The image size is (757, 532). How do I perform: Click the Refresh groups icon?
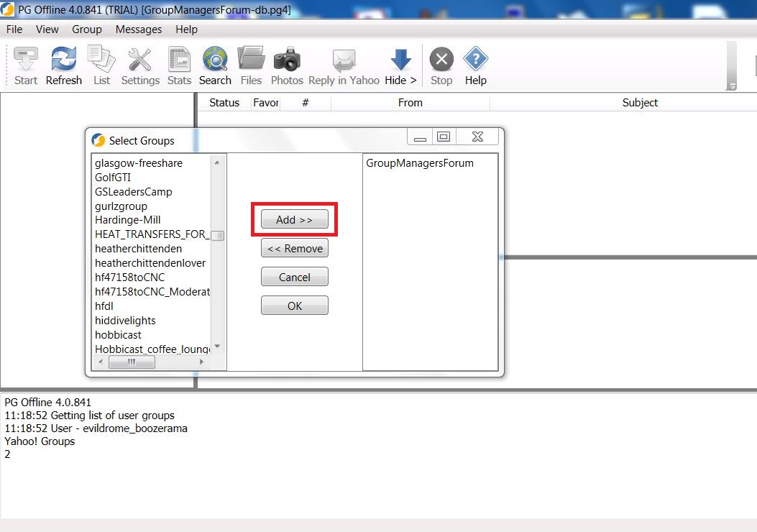(x=63, y=65)
